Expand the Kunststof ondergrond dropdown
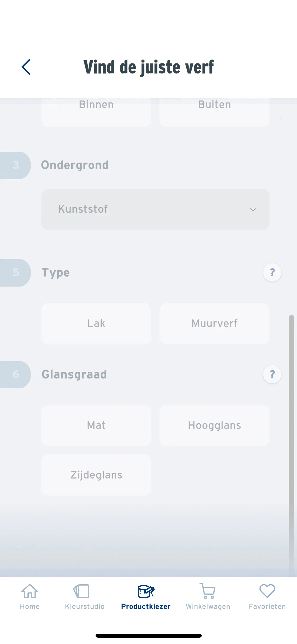Viewport: 297px width, 644px height. coord(155,209)
